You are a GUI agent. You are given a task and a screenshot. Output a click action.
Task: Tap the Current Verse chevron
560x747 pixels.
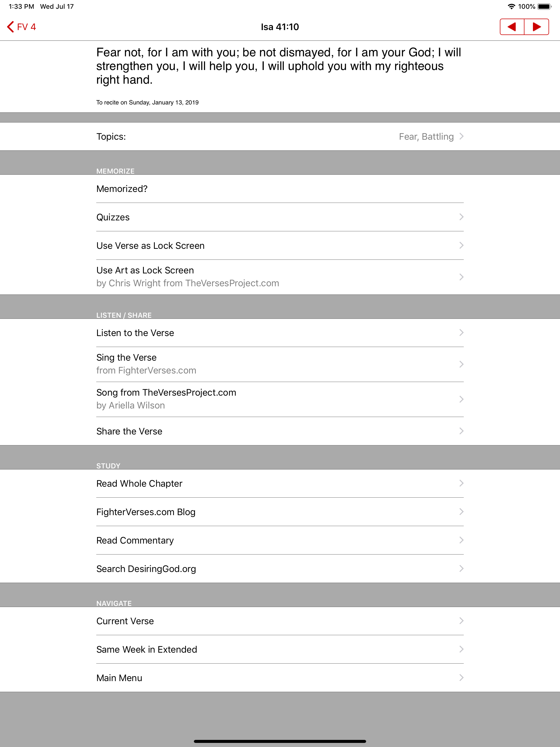[461, 621]
